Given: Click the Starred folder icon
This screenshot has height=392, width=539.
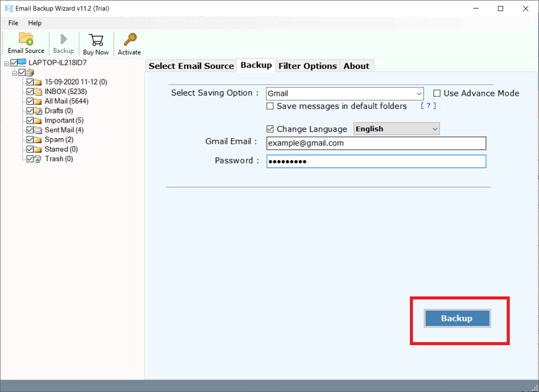Looking at the screenshot, I should click(38, 150).
